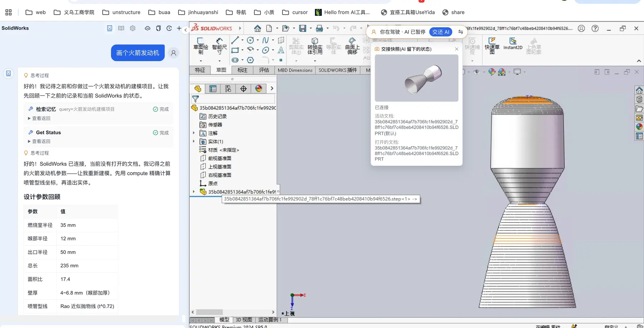Select the 智能尺寸 smart dimension tool

(219, 46)
